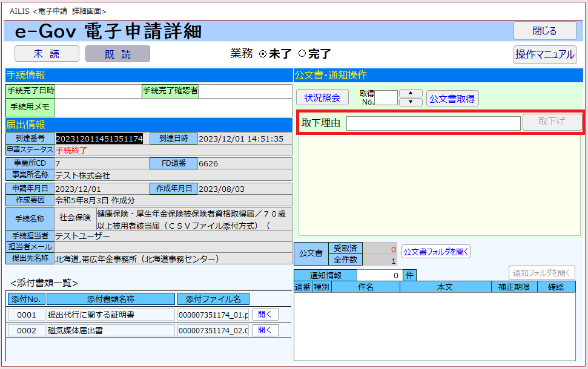Increase 取得No. with up arrow

click(x=411, y=93)
